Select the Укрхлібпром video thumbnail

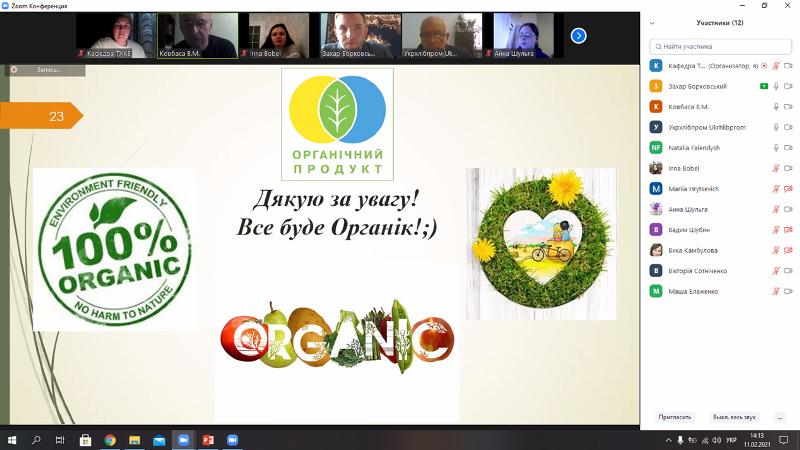442,36
